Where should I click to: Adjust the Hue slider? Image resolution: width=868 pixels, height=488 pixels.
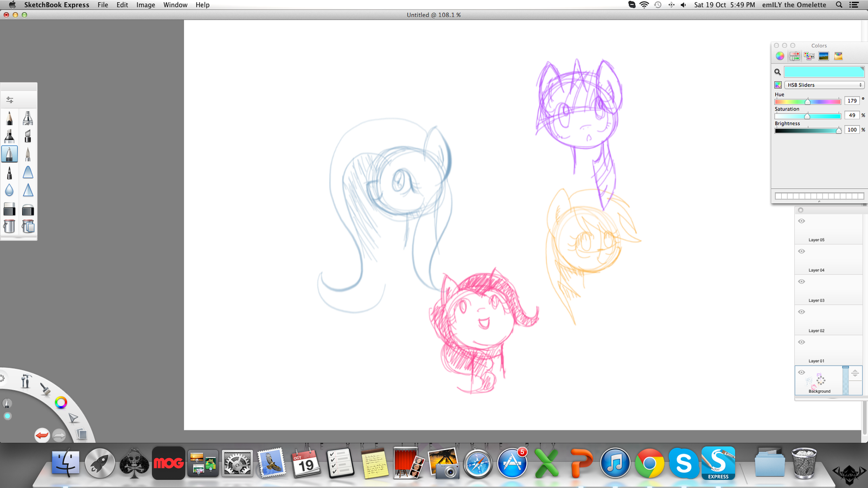click(x=808, y=101)
